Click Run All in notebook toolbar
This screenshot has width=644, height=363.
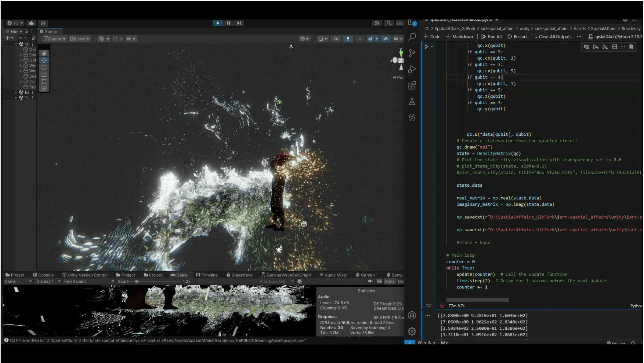491,37
